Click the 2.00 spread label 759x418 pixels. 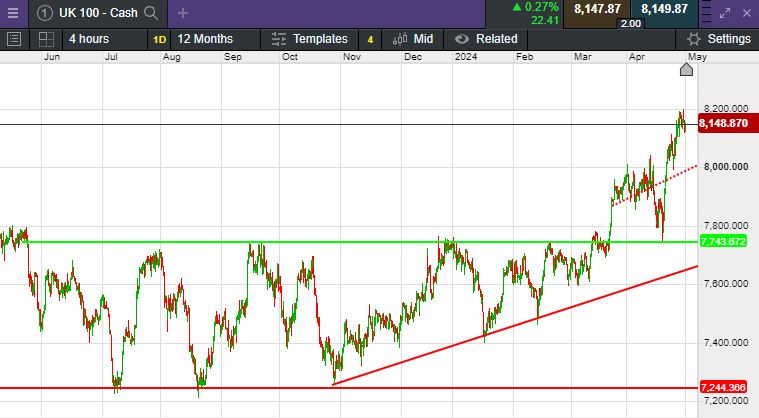(631, 24)
